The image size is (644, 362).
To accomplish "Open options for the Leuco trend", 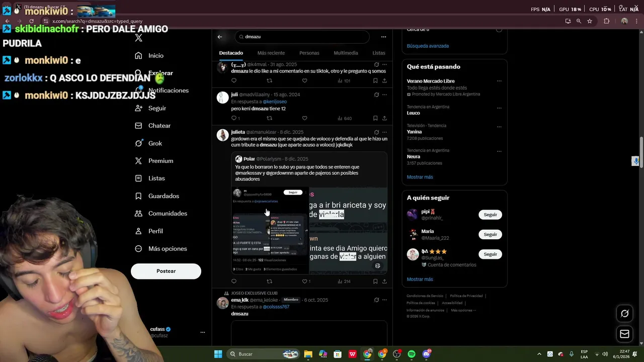I will click(499, 108).
